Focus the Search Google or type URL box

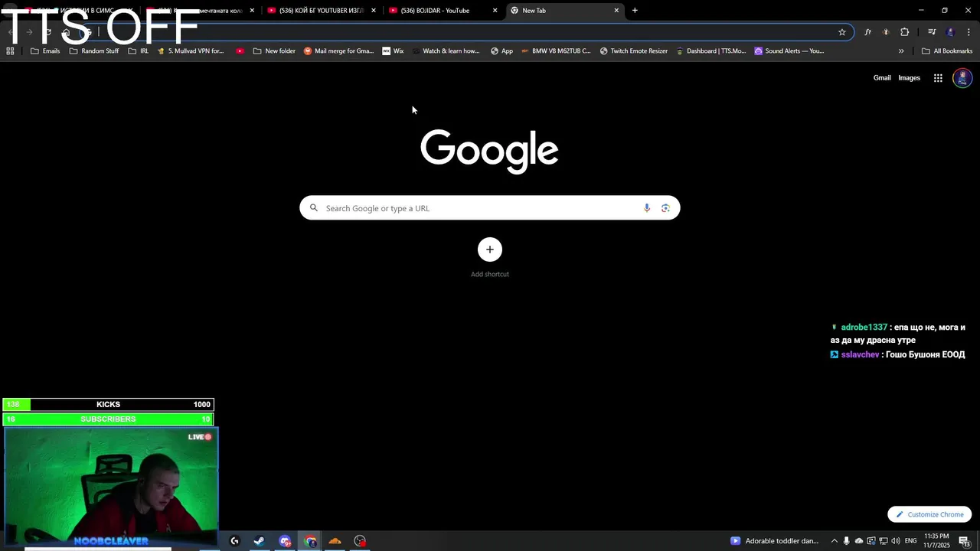[490, 208]
